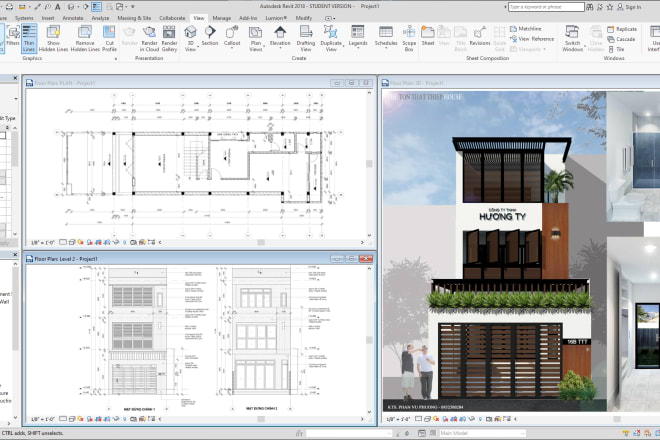Click the Duplicate View tool

coord(331,38)
